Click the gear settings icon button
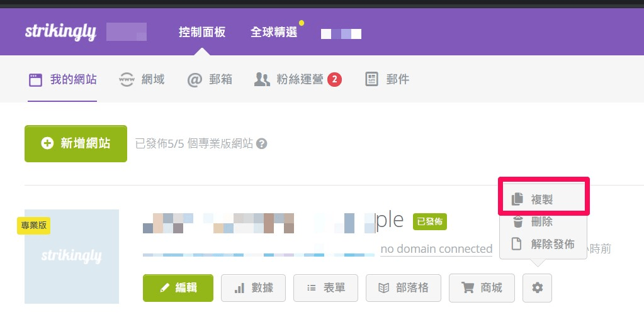This screenshot has height=322, width=644. point(537,288)
